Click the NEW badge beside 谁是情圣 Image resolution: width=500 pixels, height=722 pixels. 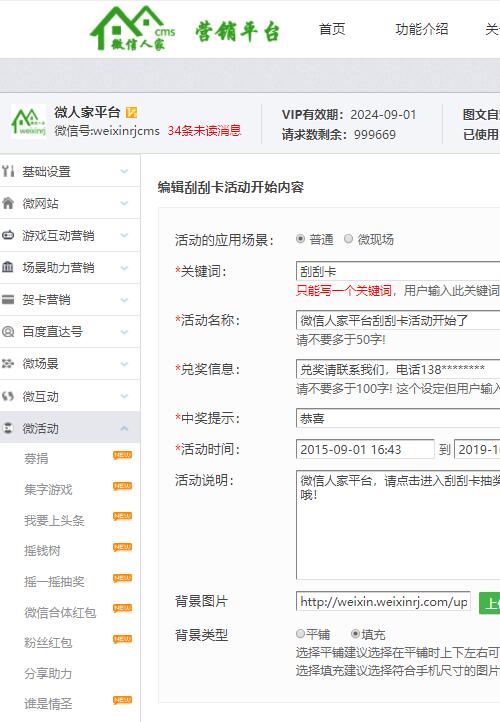point(122,701)
